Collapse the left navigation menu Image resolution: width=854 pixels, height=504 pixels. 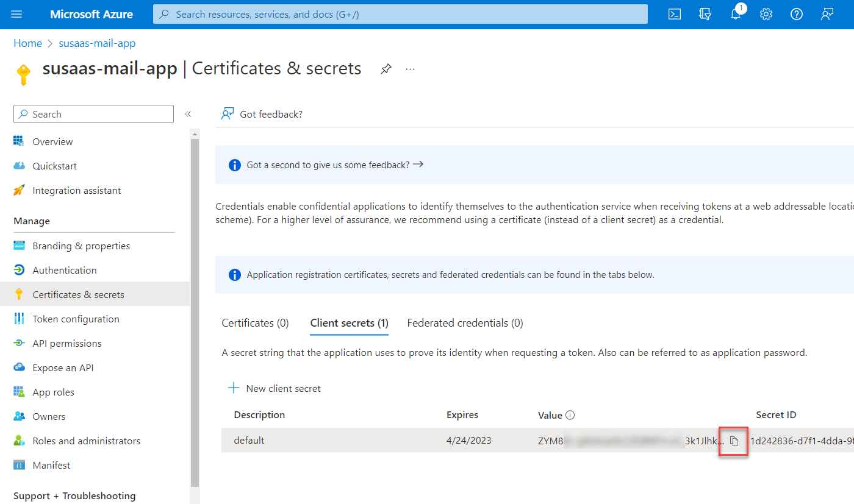click(188, 114)
